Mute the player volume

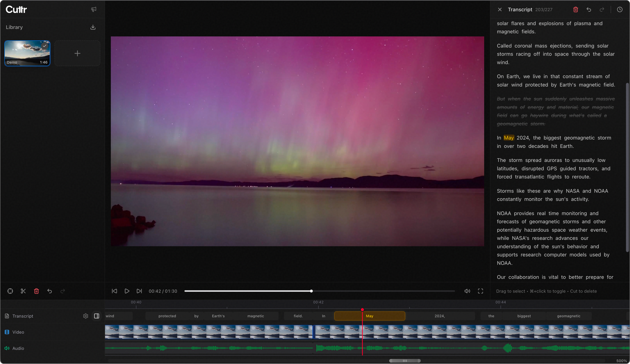click(467, 291)
